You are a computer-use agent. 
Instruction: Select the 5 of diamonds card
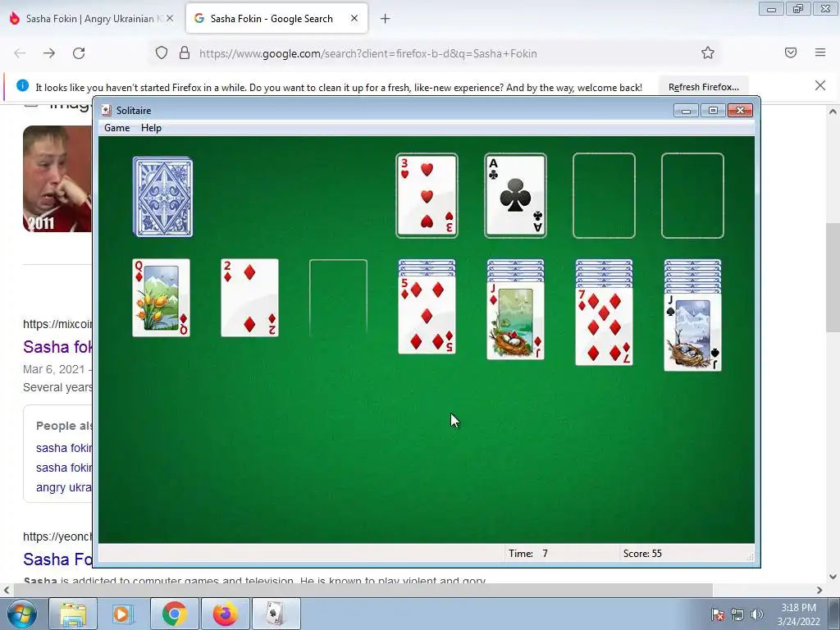pos(427,316)
